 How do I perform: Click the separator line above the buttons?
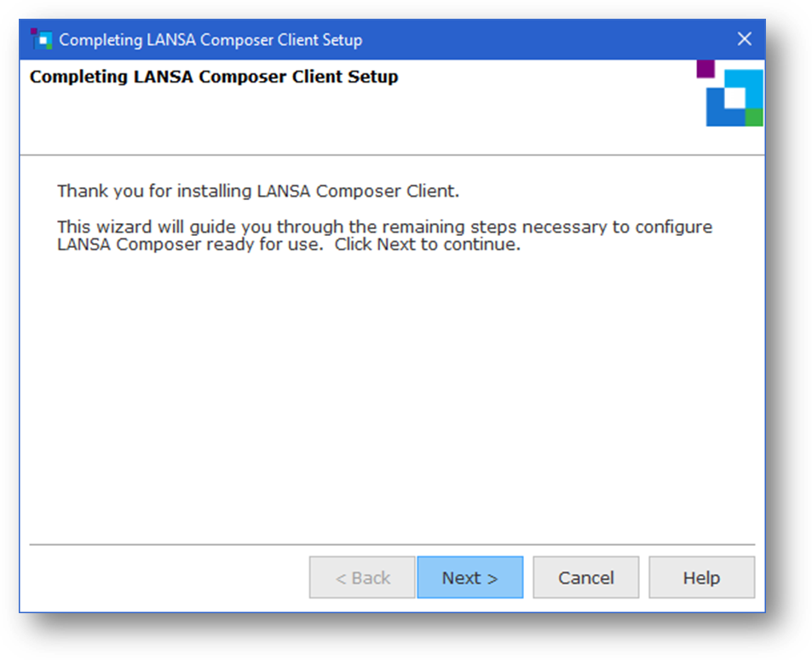(392, 544)
